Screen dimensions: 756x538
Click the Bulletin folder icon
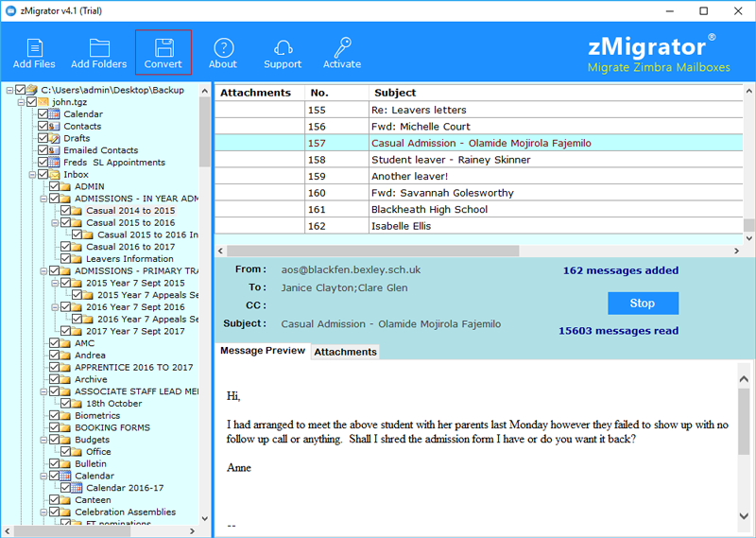[x=65, y=463]
